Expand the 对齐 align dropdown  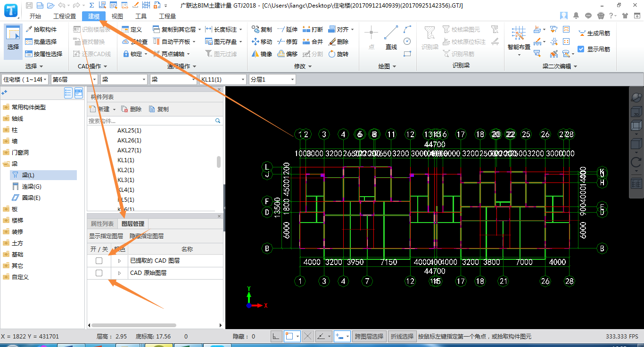point(353,29)
